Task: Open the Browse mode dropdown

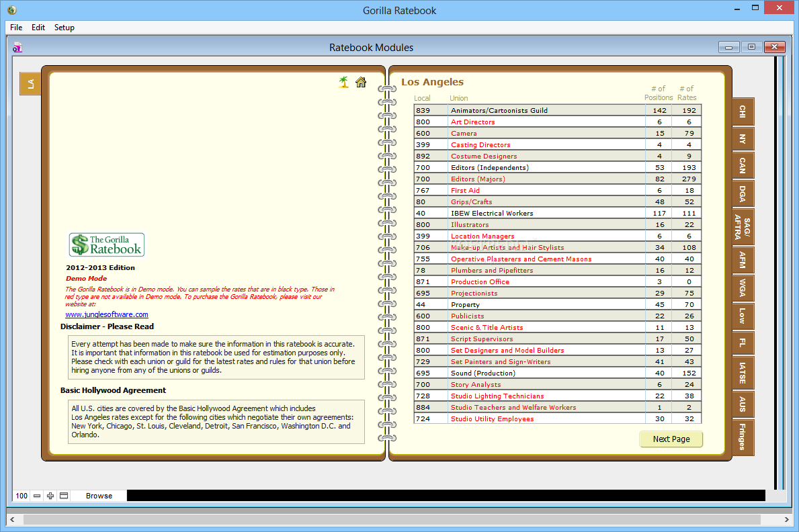Action: point(99,495)
